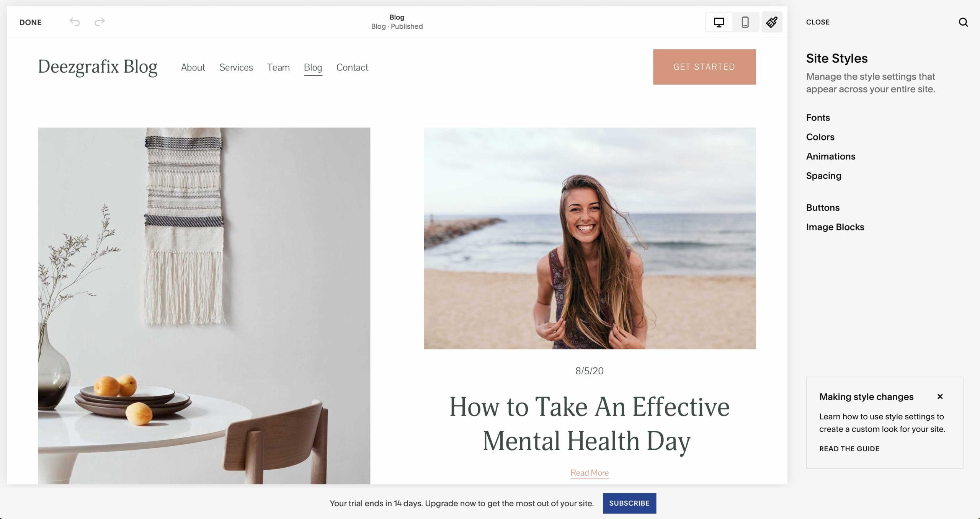Click the redo arrow icon

[99, 22]
